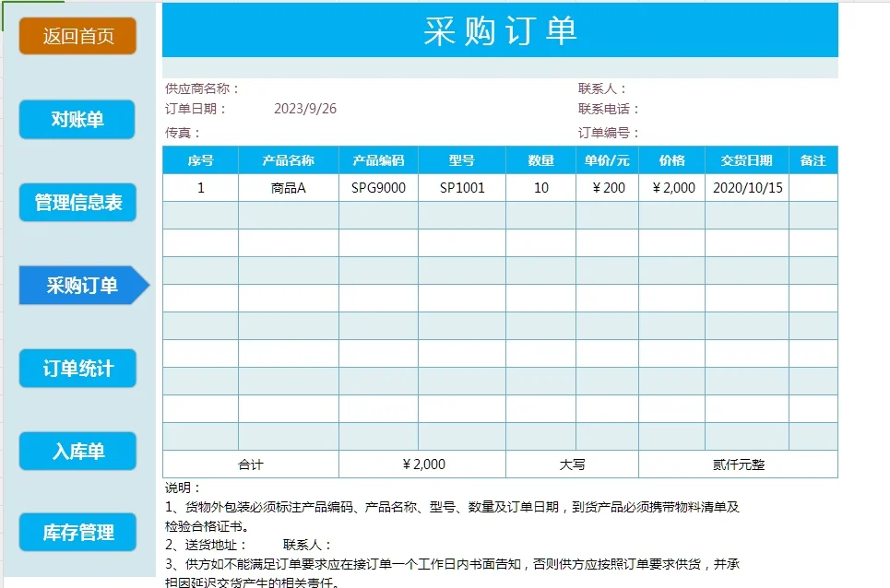Image resolution: width=890 pixels, height=588 pixels.
Task: Select the 数量 column header
Action: tap(540, 159)
